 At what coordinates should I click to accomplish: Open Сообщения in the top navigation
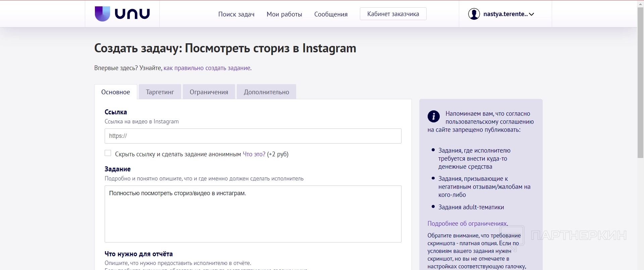pos(331,14)
